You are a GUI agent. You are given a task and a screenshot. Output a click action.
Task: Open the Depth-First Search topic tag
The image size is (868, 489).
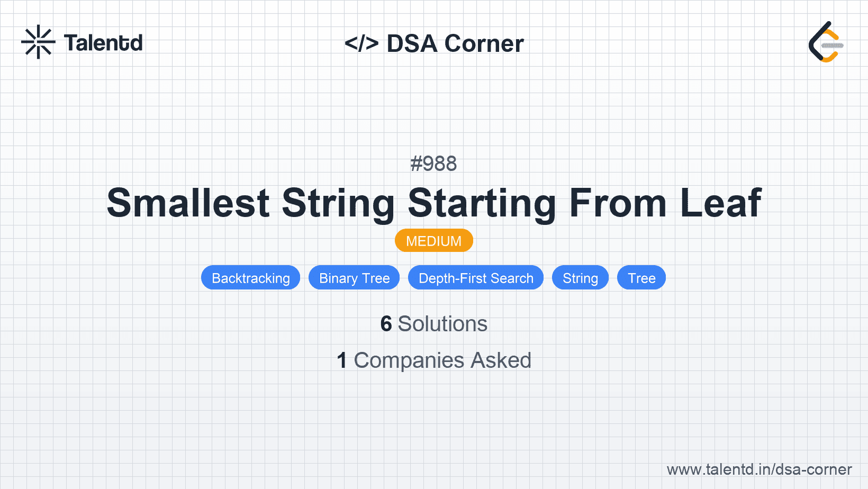(x=476, y=278)
